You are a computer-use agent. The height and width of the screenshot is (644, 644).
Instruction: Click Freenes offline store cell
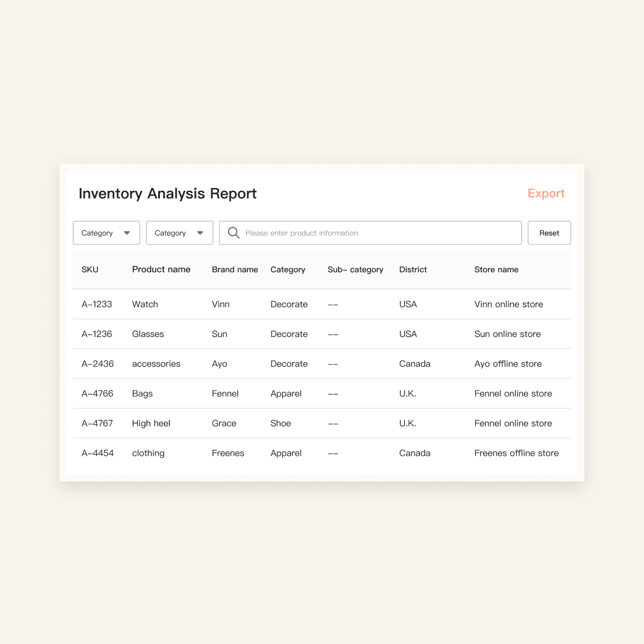click(x=516, y=453)
